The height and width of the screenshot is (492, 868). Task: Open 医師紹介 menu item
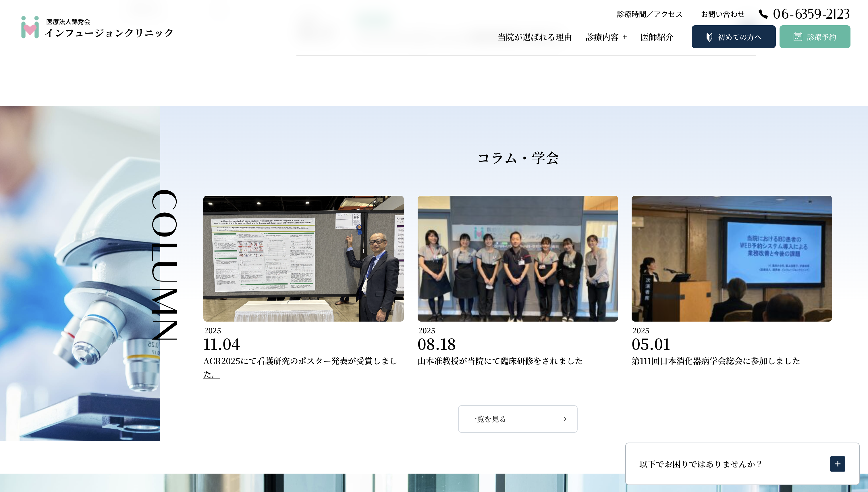pyautogui.click(x=657, y=37)
